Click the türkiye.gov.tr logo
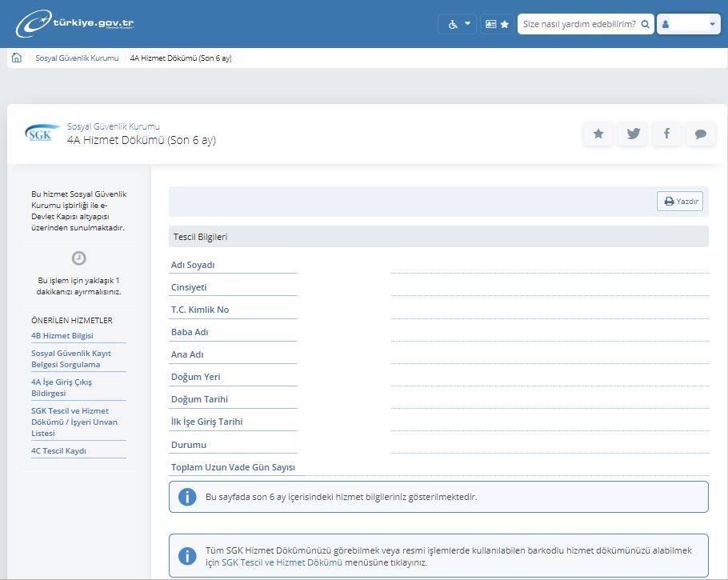728x580 pixels. (x=74, y=24)
